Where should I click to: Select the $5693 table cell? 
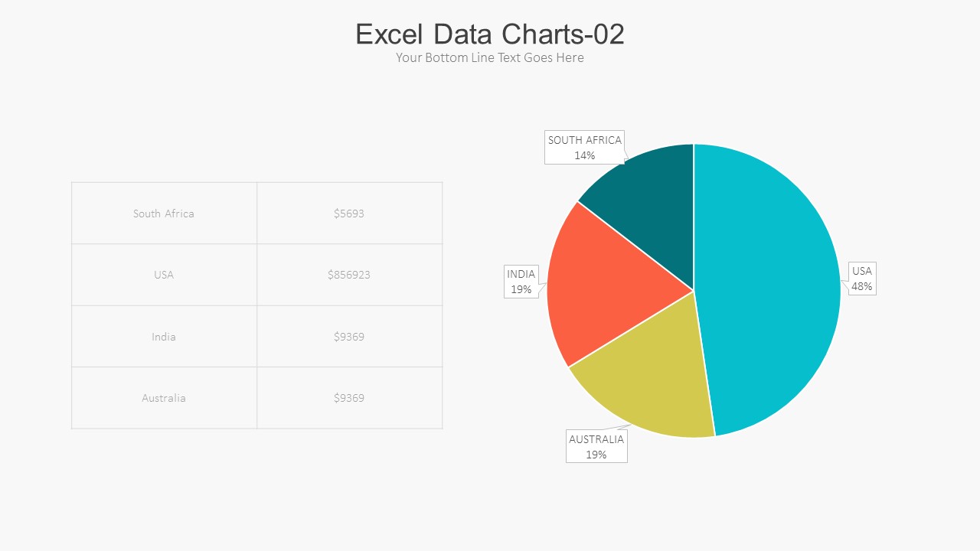tap(349, 214)
